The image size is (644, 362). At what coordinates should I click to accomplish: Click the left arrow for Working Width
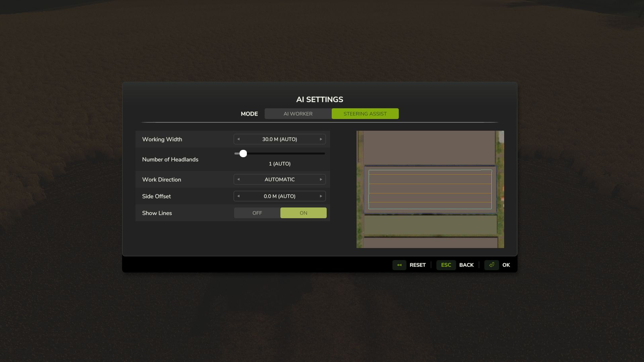(238, 139)
